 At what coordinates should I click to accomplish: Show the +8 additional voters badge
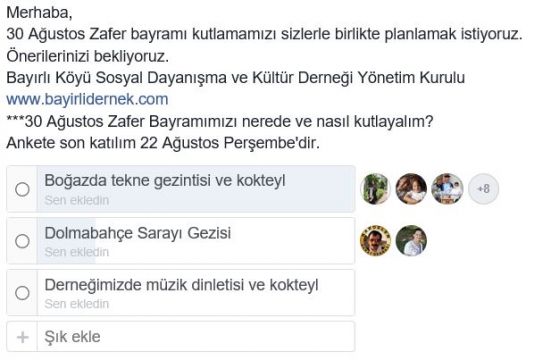[484, 189]
